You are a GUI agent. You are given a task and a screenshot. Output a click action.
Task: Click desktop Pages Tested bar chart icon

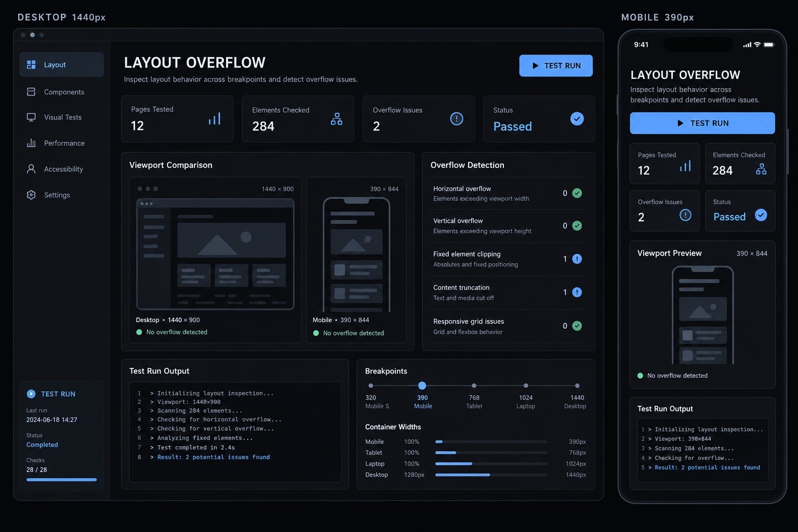coord(215,119)
